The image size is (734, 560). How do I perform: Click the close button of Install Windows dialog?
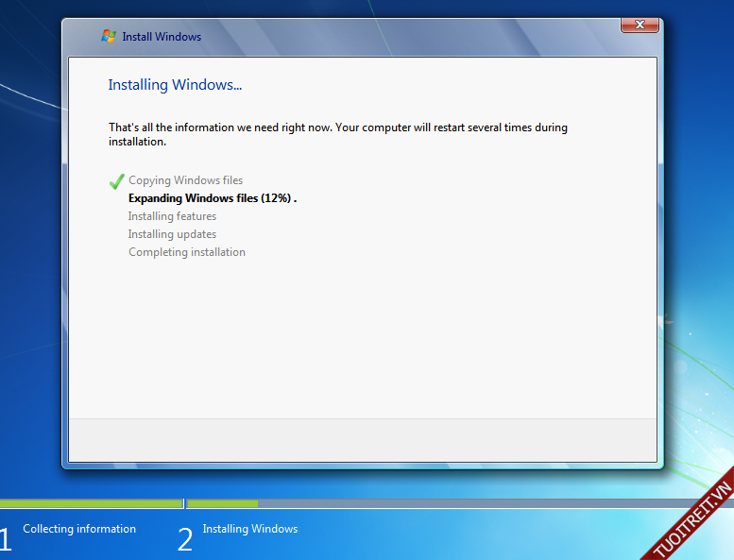pyautogui.click(x=640, y=25)
